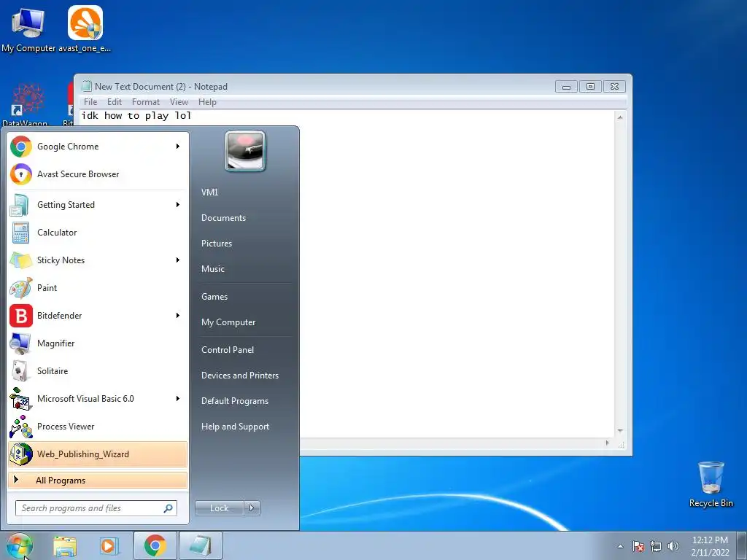Launch Paint from Start menu
Viewport: 747px width, 560px height.
point(98,287)
